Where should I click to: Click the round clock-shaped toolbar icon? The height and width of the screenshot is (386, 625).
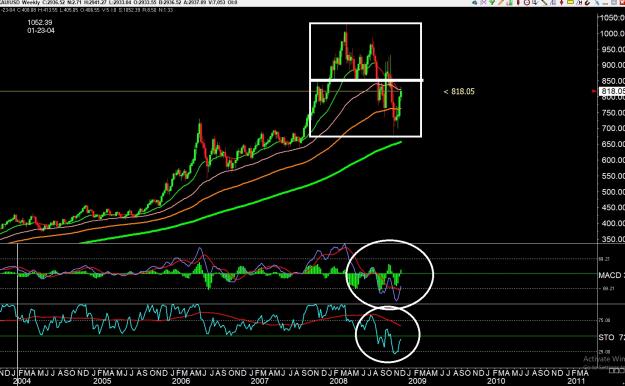(x=527, y=2)
